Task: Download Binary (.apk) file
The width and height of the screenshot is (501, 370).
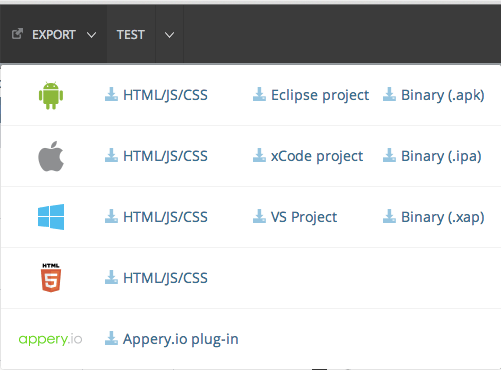Action: coord(434,95)
